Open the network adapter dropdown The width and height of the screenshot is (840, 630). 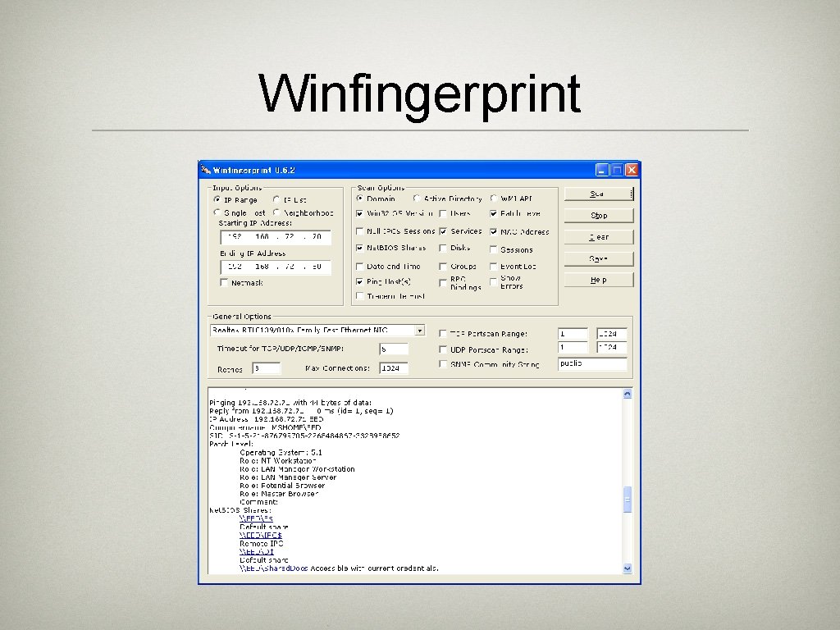420,331
